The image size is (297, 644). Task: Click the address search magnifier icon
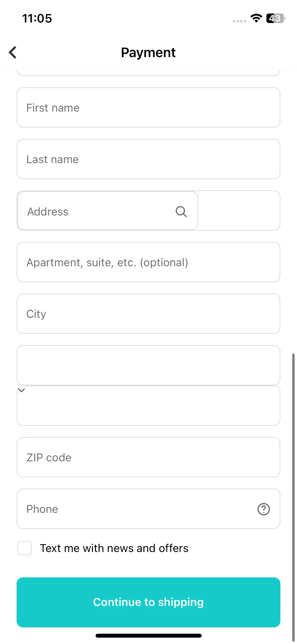coord(181,211)
